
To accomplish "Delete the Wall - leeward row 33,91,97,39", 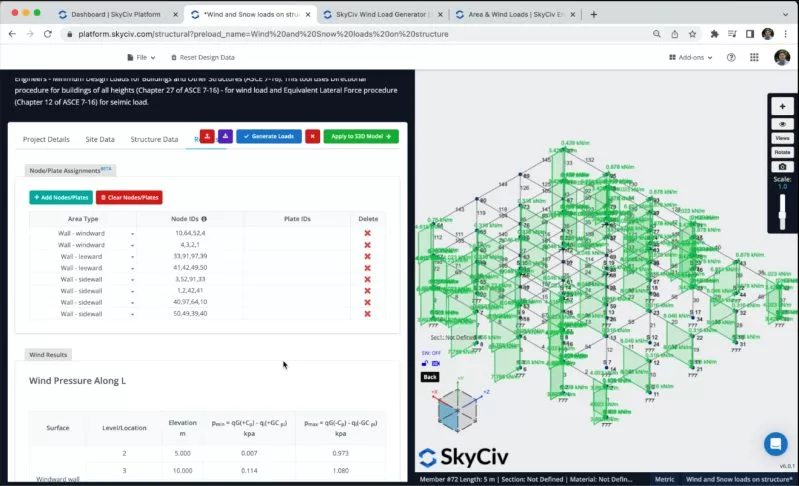I will click(367, 256).
